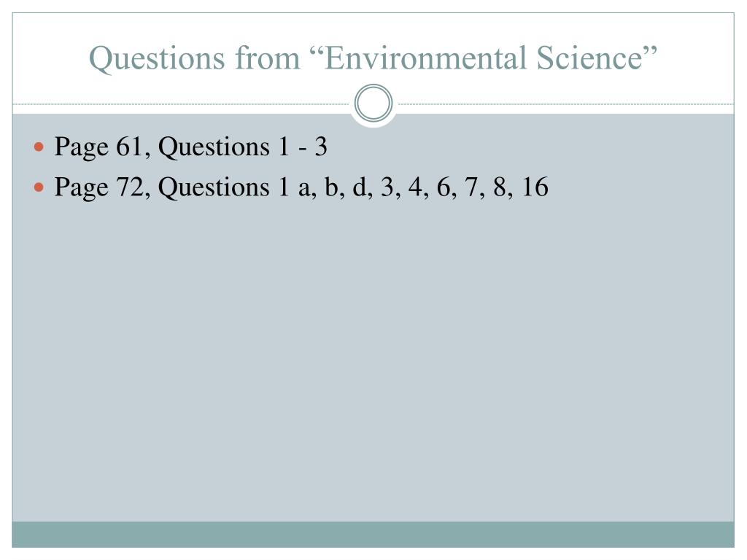
Task: Click the teal footer bar
Action: (x=373, y=534)
